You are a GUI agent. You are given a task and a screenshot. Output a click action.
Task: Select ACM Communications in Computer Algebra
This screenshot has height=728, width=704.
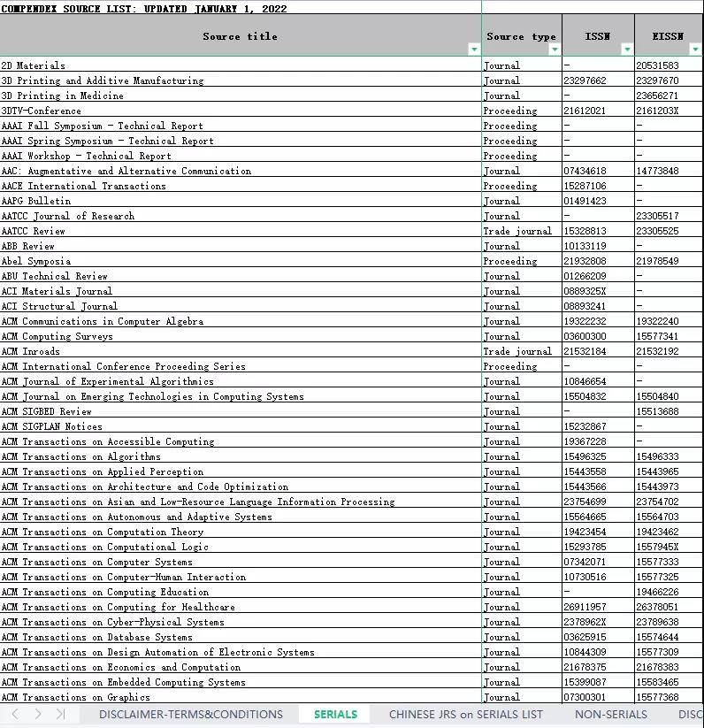241,321
